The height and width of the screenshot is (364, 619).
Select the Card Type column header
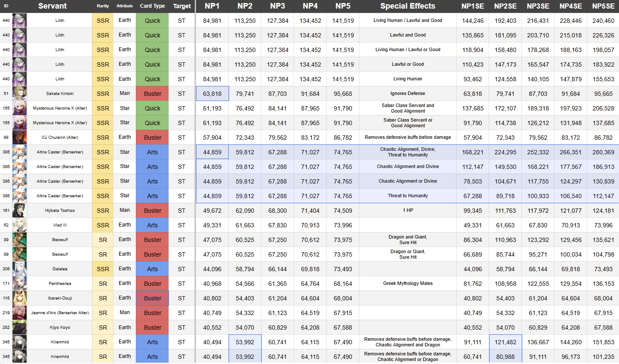pyautogui.click(x=153, y=6)
